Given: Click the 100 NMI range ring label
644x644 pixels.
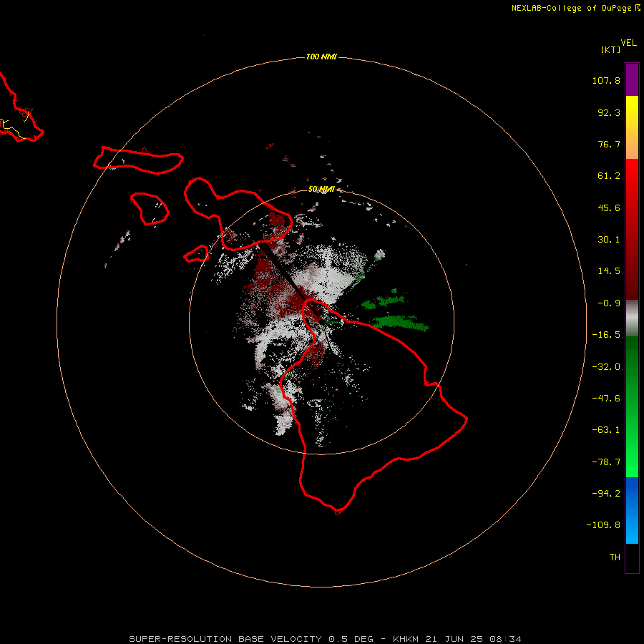Looking at the screenshot, I should (321, 57).
